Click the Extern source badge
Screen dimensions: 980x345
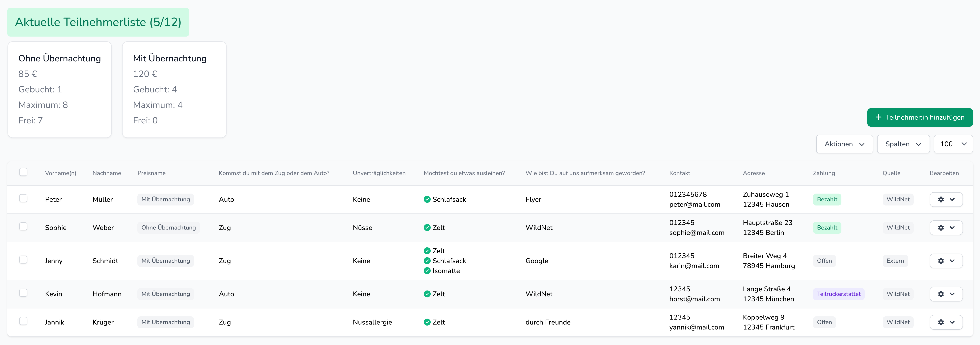[895, 261]
